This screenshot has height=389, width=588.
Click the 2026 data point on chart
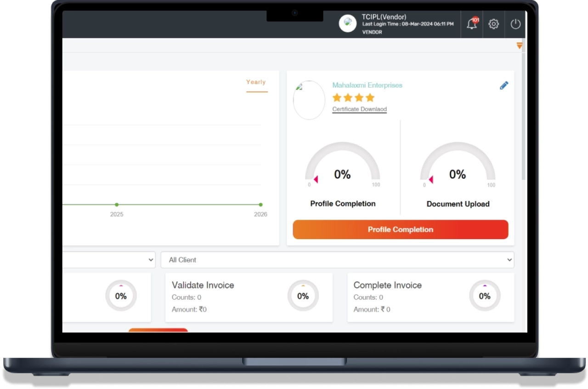click(x=260, y=205)
